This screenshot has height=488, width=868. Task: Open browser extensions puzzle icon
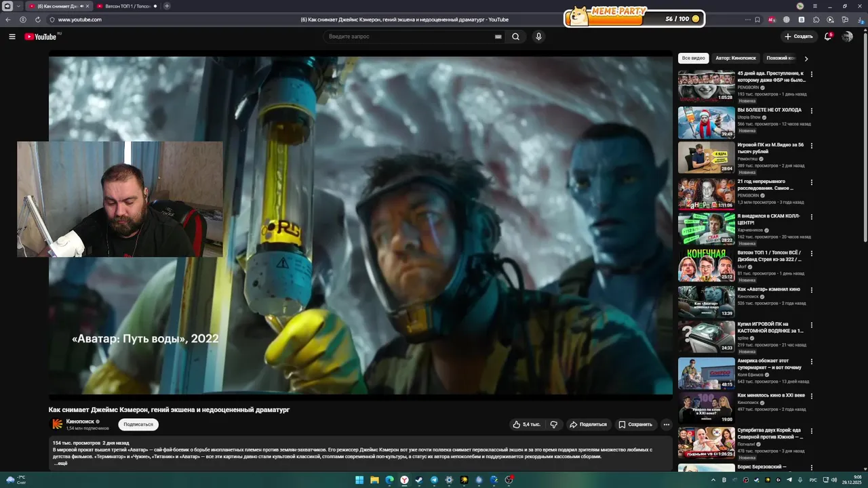(x=816, y=20)
